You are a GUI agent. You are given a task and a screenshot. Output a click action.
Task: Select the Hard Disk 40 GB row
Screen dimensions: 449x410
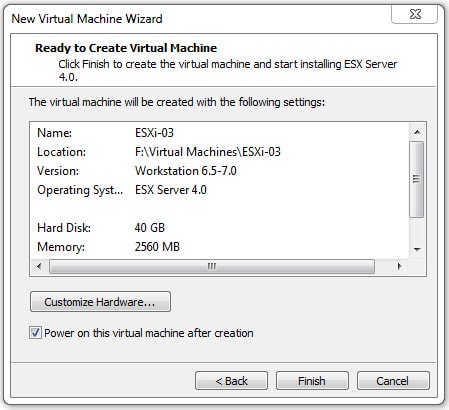pos(219,228)
